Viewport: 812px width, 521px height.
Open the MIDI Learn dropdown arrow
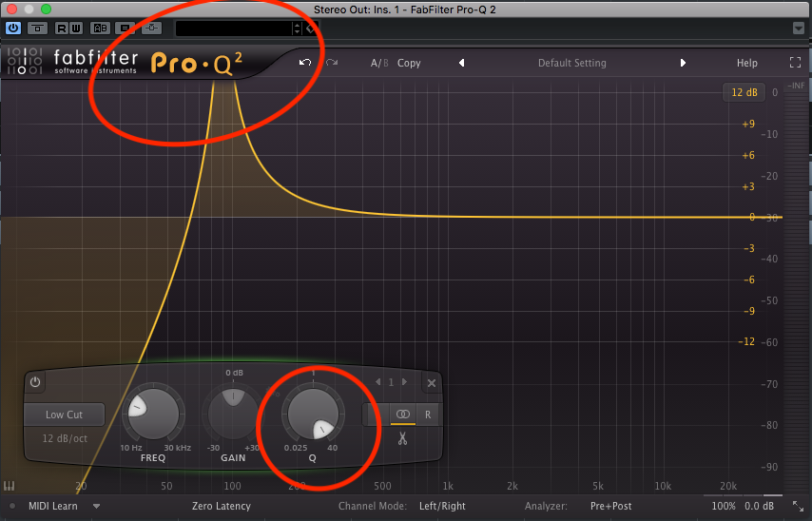coord(96,506)
